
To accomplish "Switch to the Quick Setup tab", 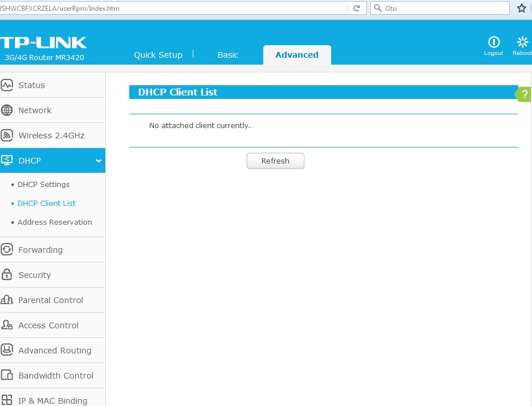I will 158,55.
